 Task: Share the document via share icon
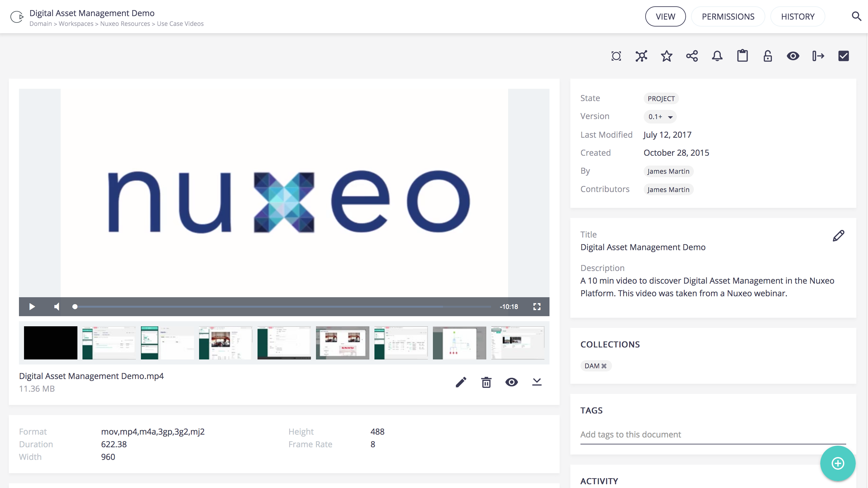(x=692, y=56)
